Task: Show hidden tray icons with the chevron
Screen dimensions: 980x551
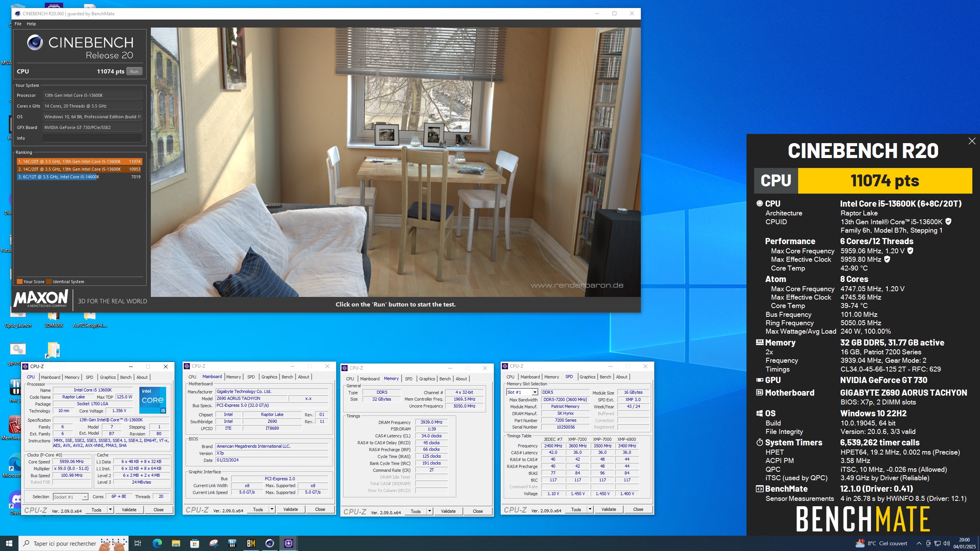Action: (919, 543)
